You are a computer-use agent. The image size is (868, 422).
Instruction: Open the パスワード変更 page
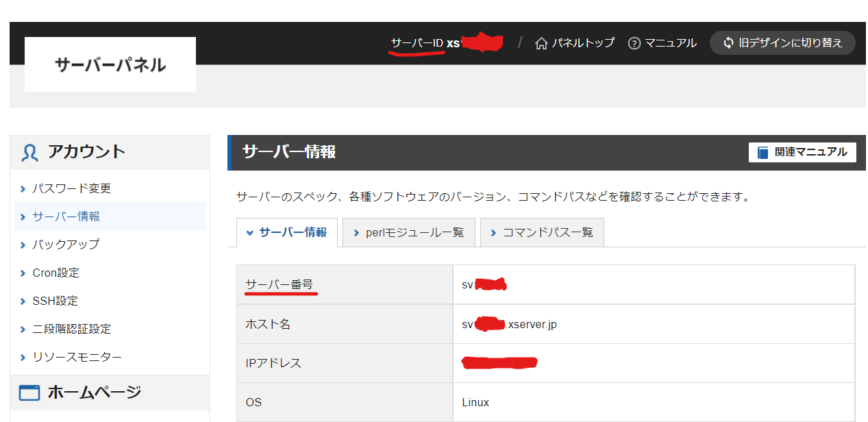[x=71, y=188]
